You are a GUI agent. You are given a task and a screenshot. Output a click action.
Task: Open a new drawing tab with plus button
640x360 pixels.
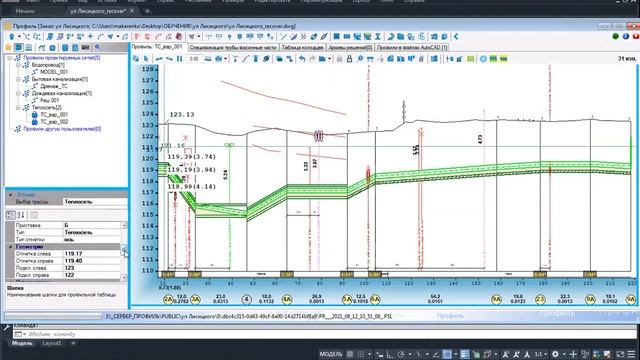pyautogui.click(x=147, y=11)
